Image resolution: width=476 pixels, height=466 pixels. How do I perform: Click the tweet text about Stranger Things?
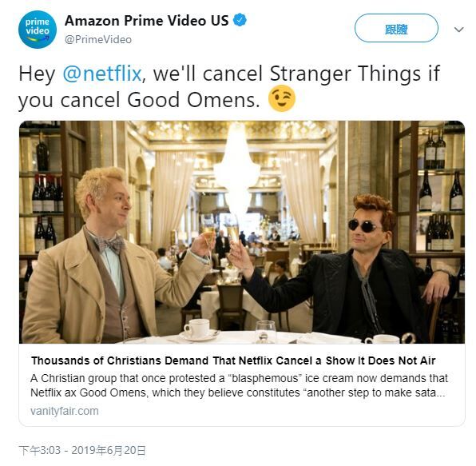(x=229, y=87)
